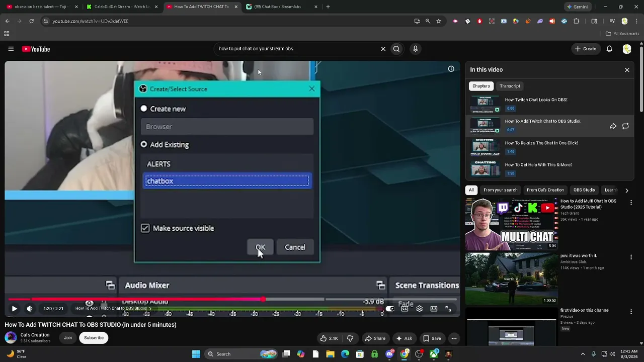The width and height of the screenshot is (644, 362).
Task: Open the Gemini button in Chrome
Action: (x=577, y=7)
